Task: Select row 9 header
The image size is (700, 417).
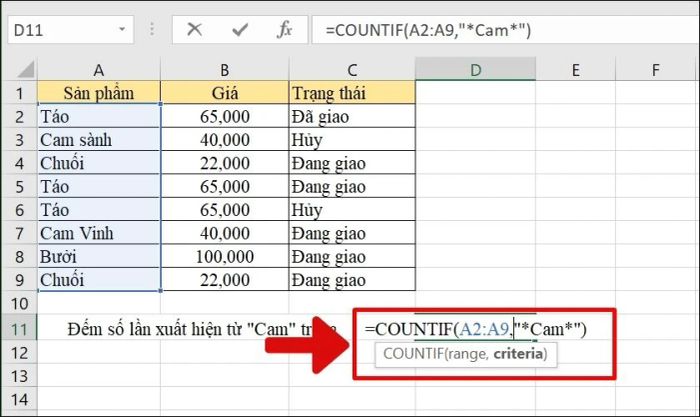Action: (19, 280)
